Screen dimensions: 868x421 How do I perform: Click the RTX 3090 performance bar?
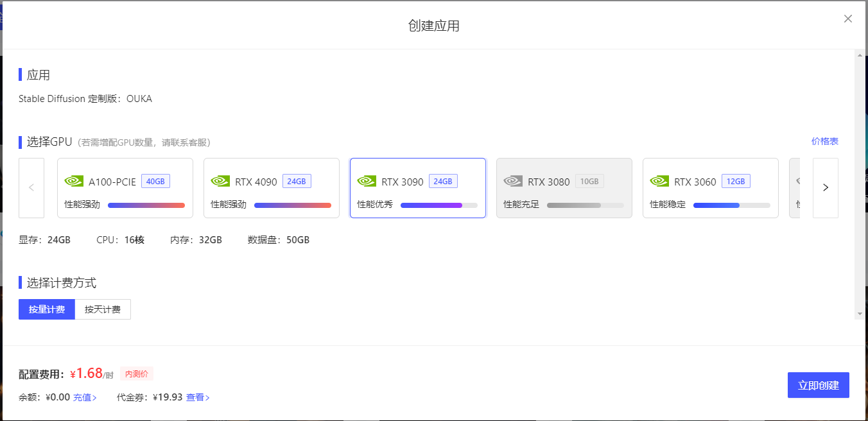439,205
